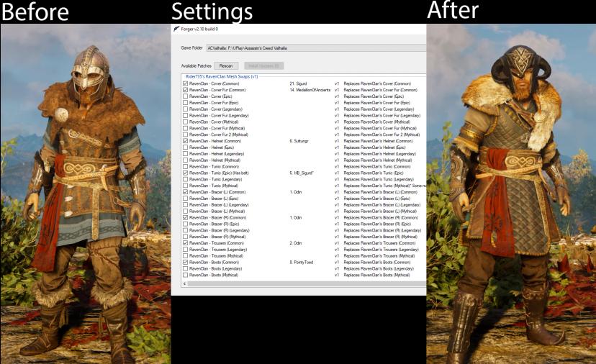Screen dimensions: 596x364
Task: Toggle RavenClan - Bracer (R) (Common) checkbox
Action: coord(186,217)
